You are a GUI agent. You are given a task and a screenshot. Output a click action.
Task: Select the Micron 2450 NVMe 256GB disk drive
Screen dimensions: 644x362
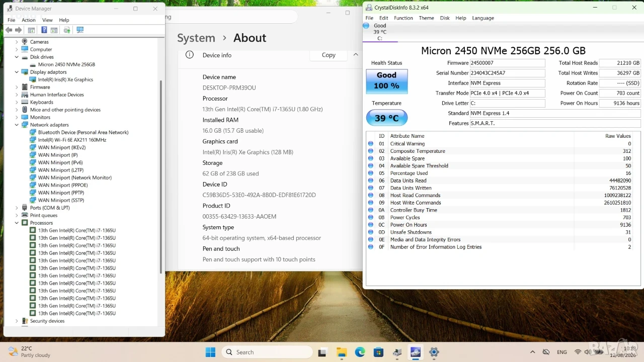66,64
